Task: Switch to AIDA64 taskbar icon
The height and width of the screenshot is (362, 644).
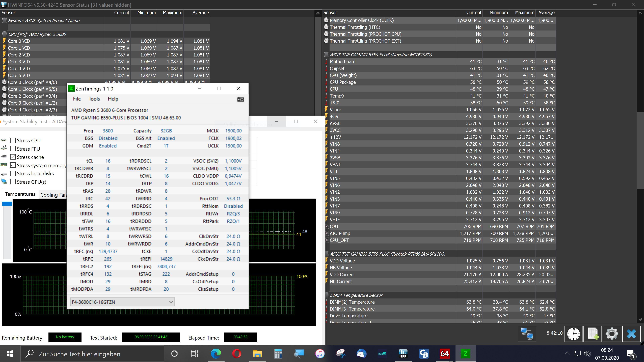Action: 444,353
